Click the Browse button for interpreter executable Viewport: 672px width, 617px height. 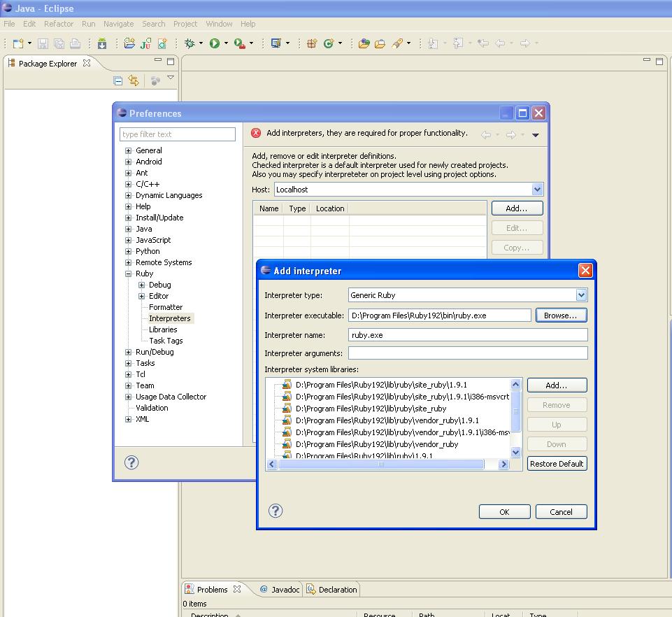point(561,315)
